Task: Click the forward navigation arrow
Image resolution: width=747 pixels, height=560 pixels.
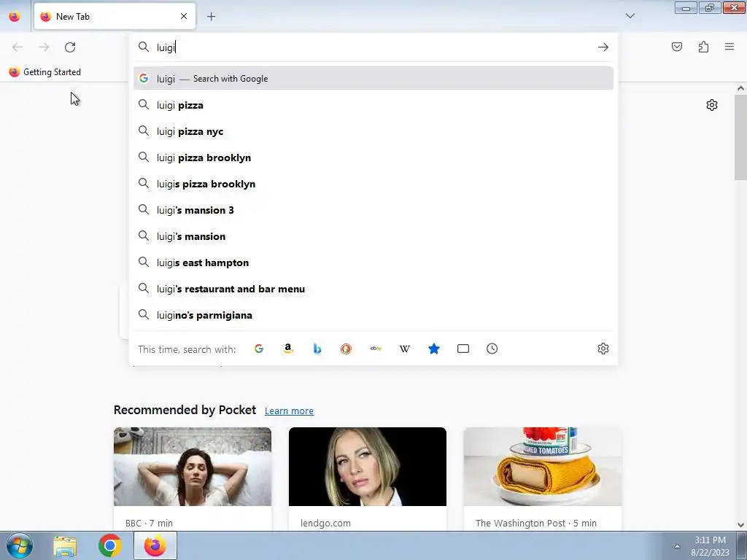Action: (44, 47)
